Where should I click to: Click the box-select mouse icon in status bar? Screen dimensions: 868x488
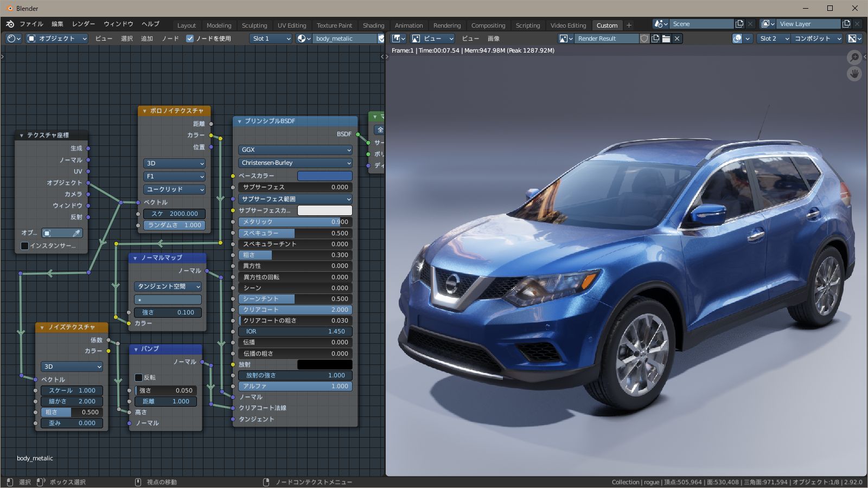(41, 482)
